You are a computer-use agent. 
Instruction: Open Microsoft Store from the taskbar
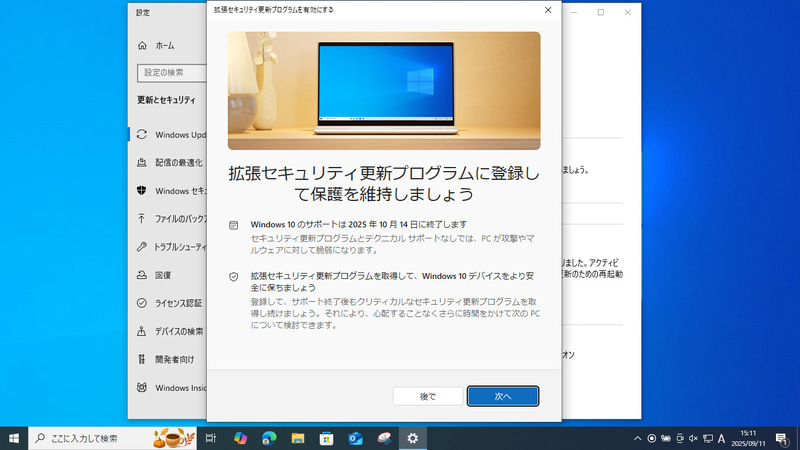point(327,438)
